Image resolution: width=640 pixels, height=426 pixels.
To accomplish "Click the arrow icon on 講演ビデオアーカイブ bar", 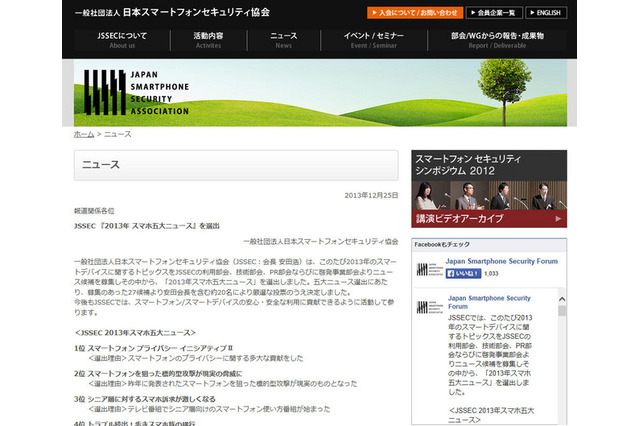I will [558, 219].
